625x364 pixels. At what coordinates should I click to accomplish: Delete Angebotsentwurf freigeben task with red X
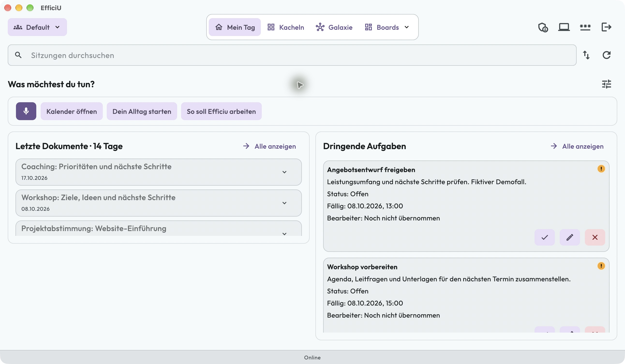point(595,237)
